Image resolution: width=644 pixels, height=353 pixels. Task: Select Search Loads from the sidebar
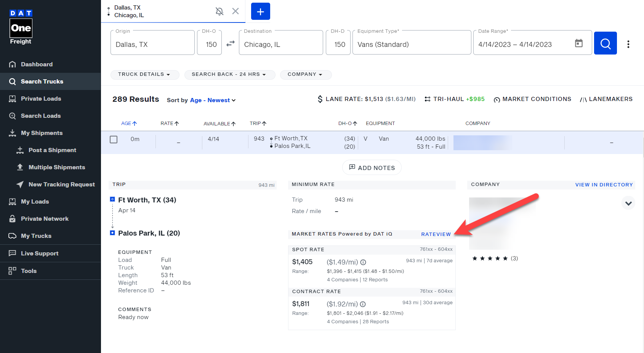41,116
